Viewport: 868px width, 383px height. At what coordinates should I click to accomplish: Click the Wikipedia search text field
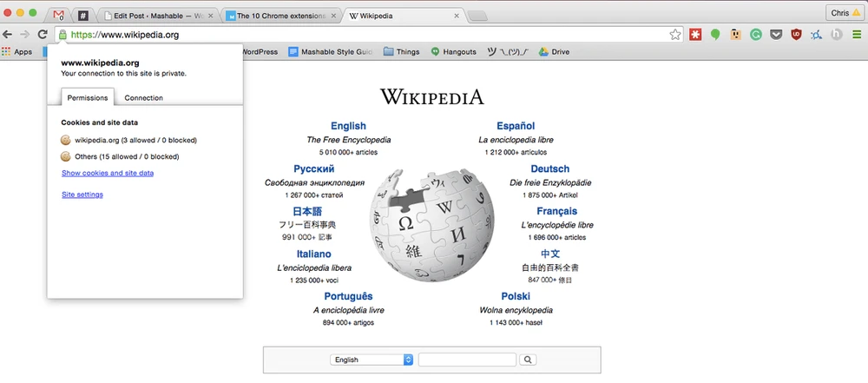(467, 360)
